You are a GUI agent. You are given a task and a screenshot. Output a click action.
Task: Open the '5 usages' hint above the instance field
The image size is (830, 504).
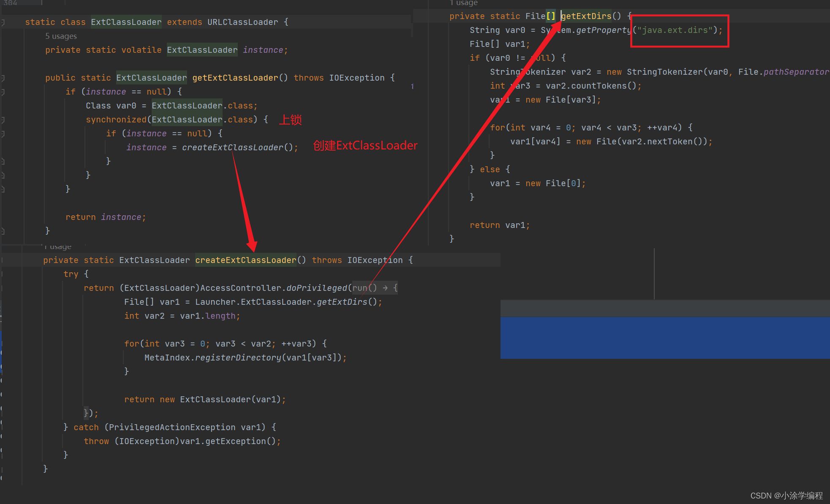[x=61, y=36]
